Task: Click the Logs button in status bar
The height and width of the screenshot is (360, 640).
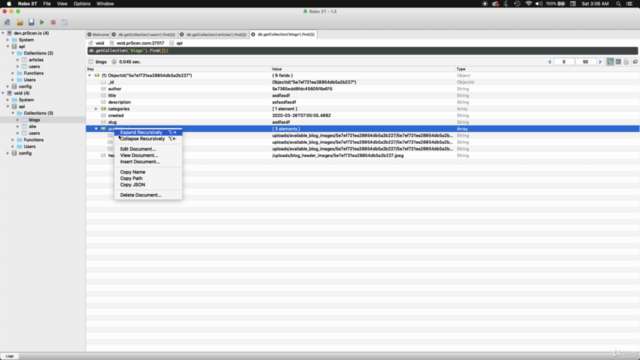Action: point(9,356)
